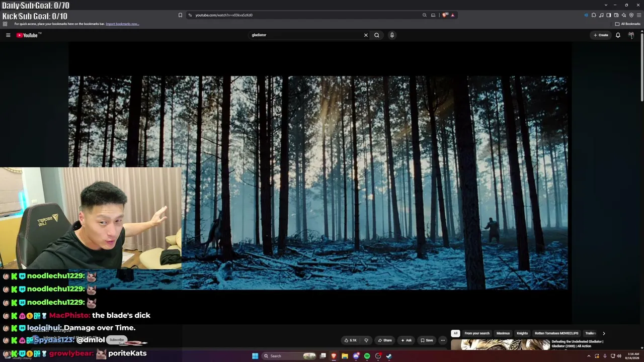Open OBS Studio on the taskbar
This screenshot has height=362, width=644.
pyautogui.click(x=378, y=356)
